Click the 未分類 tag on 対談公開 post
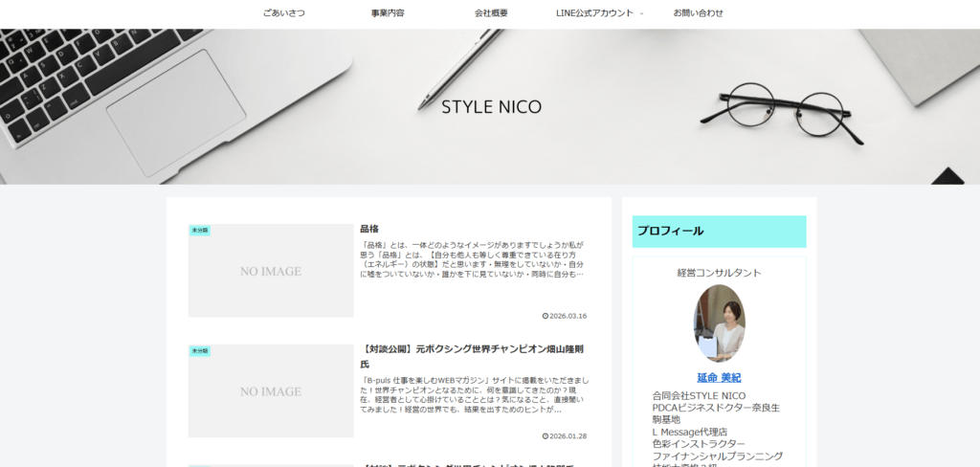980x467 pixels. tap(199, 351)
